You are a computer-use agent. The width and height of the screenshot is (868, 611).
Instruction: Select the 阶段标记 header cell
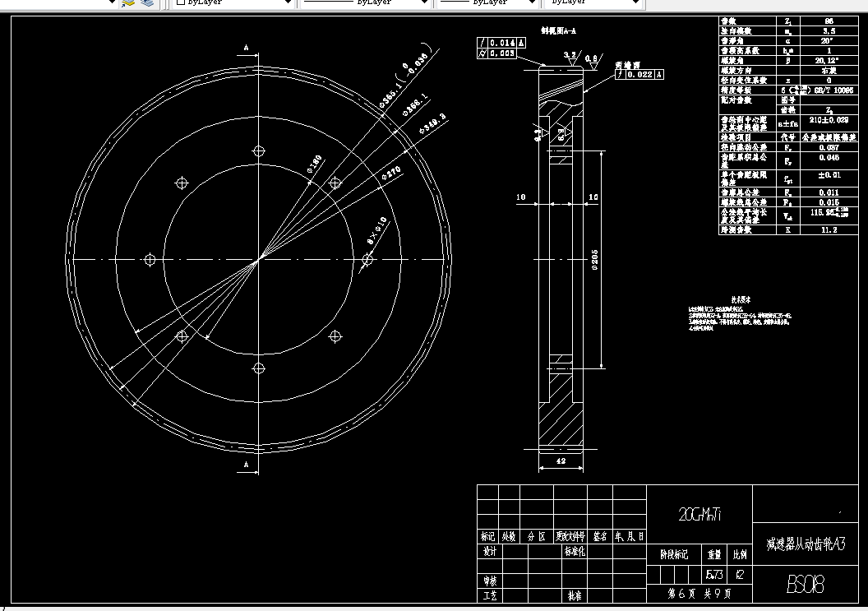pos(674,554)
